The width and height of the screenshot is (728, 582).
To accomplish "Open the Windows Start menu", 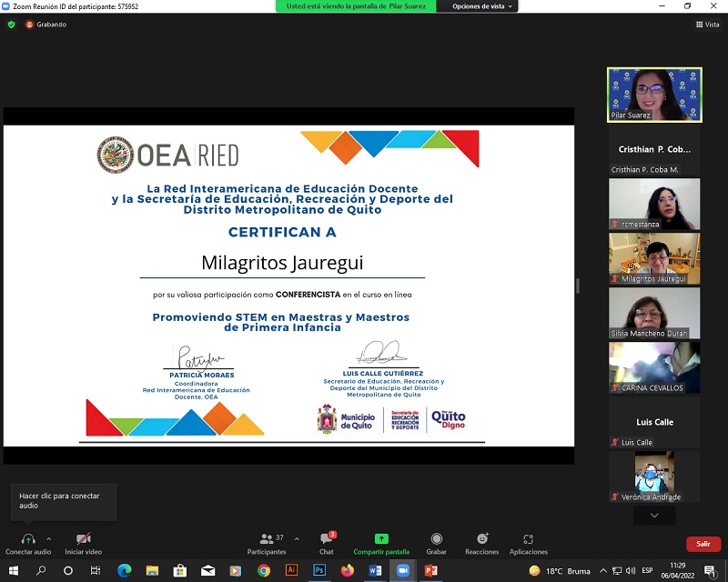I will [x=14, y=570].
